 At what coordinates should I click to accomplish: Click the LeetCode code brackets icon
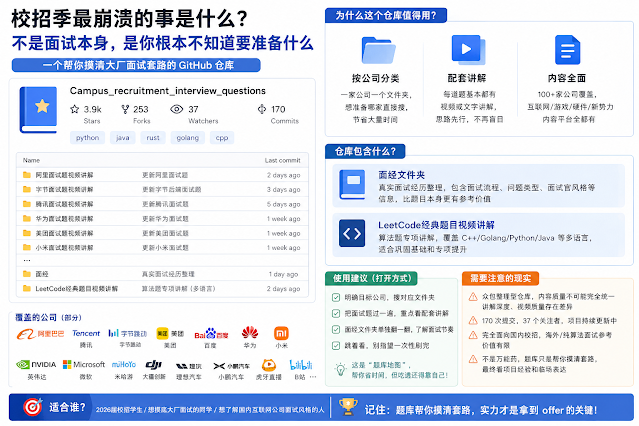point(352,234)
